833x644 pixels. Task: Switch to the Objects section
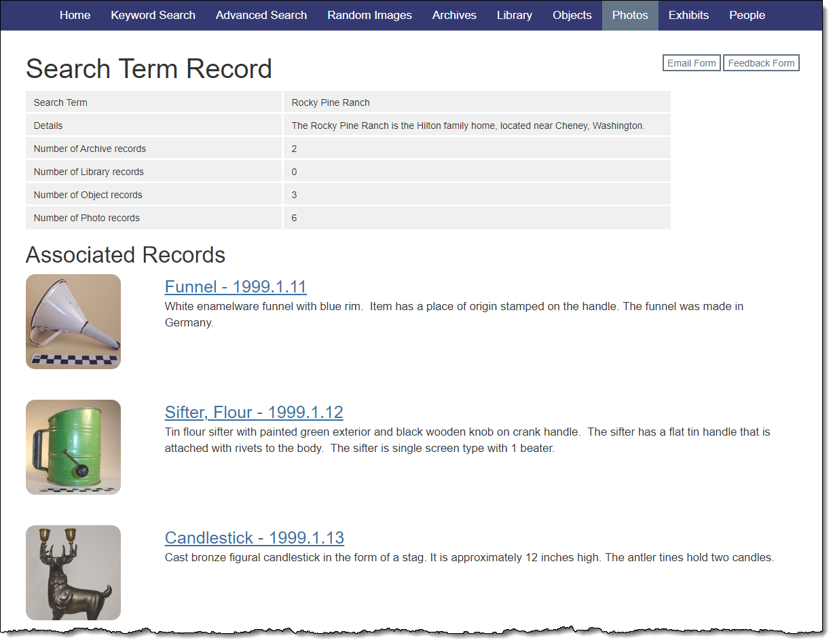572,15
